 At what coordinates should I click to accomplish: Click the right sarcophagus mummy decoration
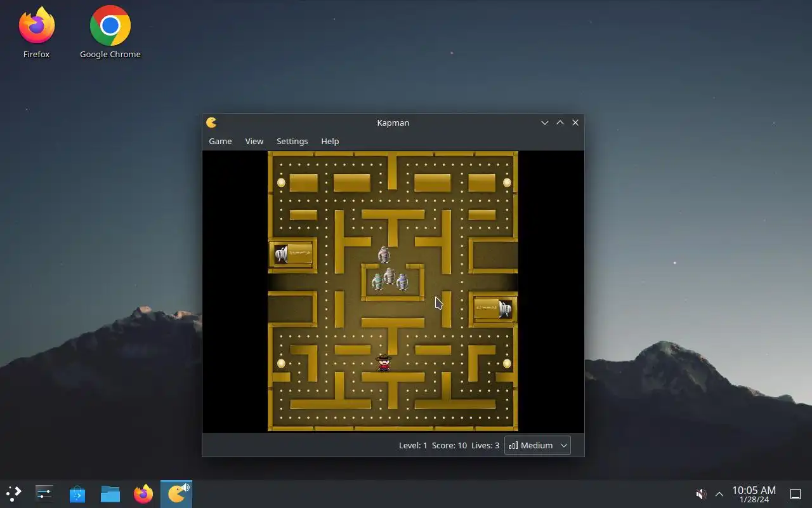493,309
